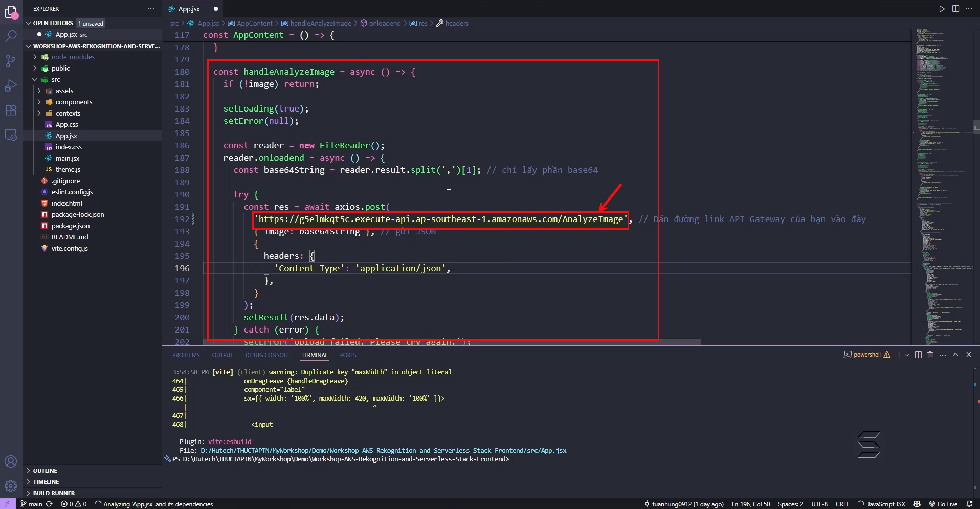This screenshot has height=509, width=980.
Task: Open the Search view icon
Action: click(11, 36)
